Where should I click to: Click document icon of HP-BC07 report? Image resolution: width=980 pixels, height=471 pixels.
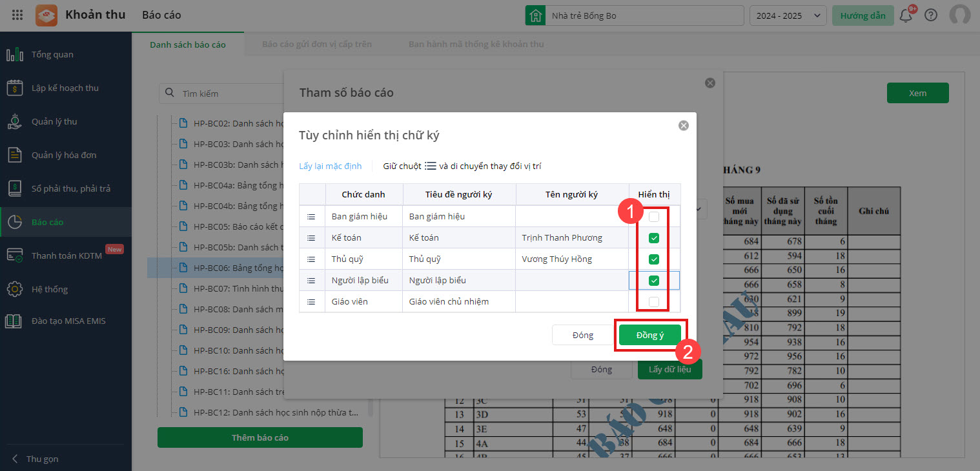[x=183, y=288]
